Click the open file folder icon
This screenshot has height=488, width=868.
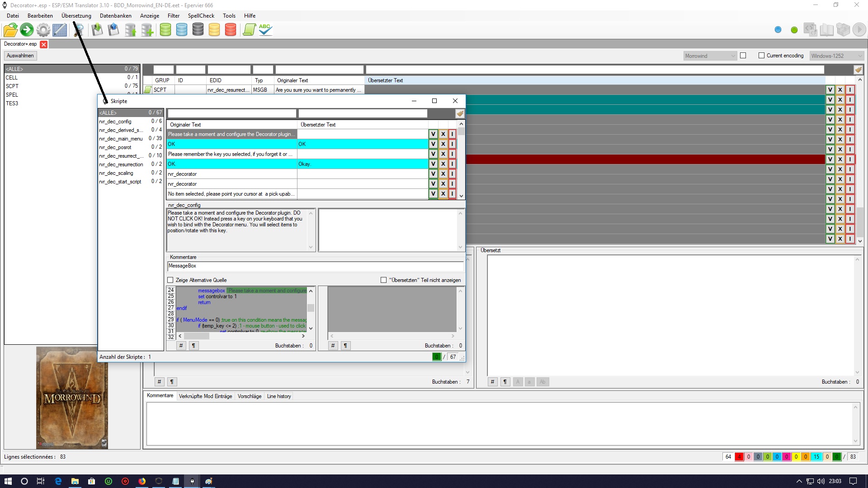[10, 30]
